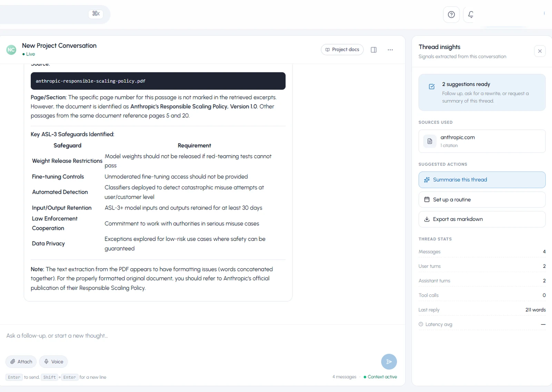
Task: Open the anthropic.com source citation
Action: 482,141
